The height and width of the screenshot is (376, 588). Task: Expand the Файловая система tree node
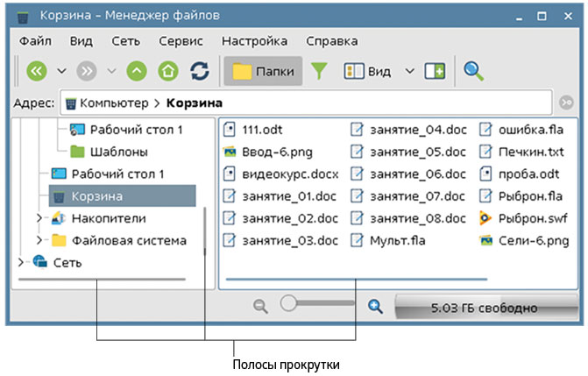(x=38, y=240)
